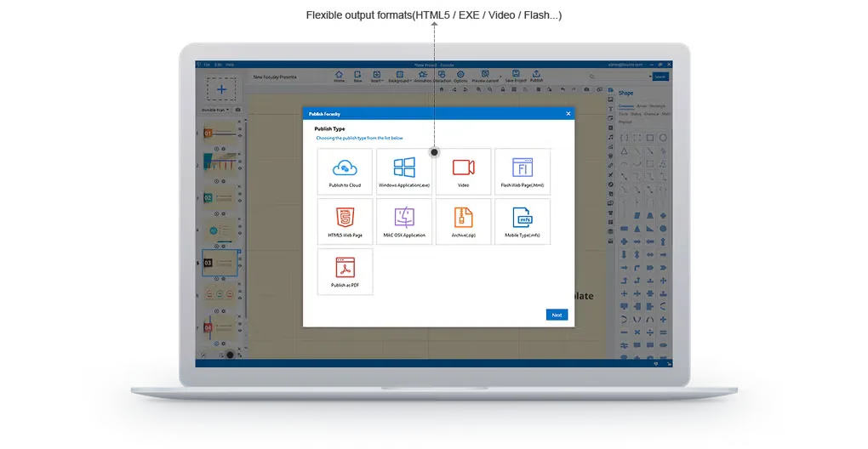The height and width of the screenshot is (449, 868).
Task: Click the redo arrow icon
Action: 574,89
